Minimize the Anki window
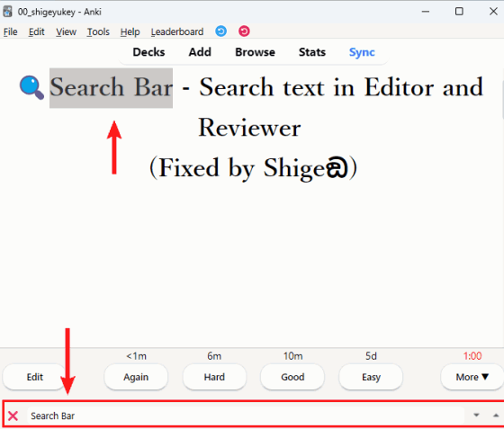504x429 pixels. (426, 12)
